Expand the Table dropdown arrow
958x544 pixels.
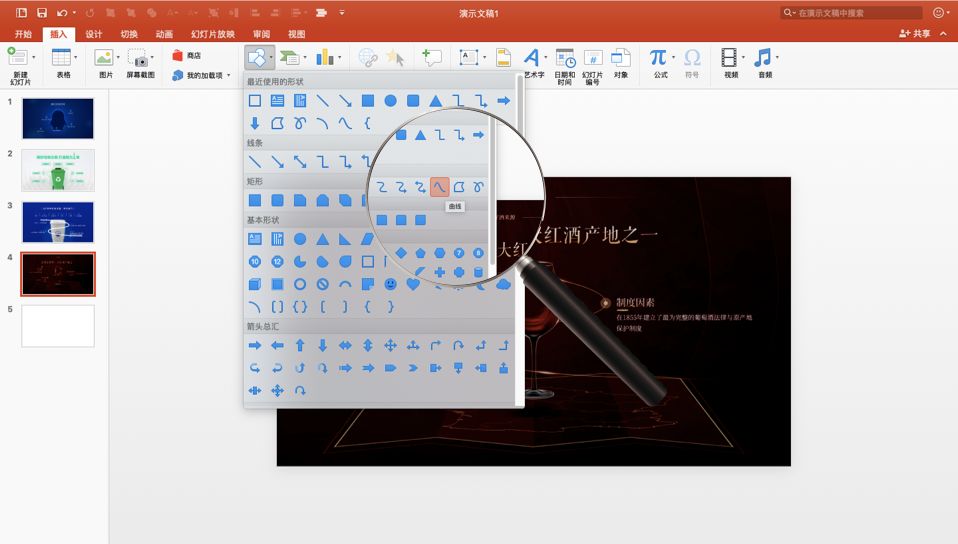tap(76, 57)
